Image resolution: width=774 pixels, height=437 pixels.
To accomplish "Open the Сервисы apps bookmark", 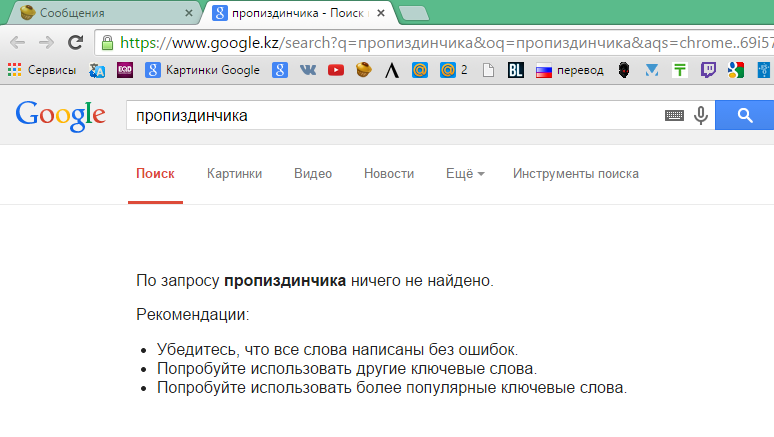I will click(42, 70).
